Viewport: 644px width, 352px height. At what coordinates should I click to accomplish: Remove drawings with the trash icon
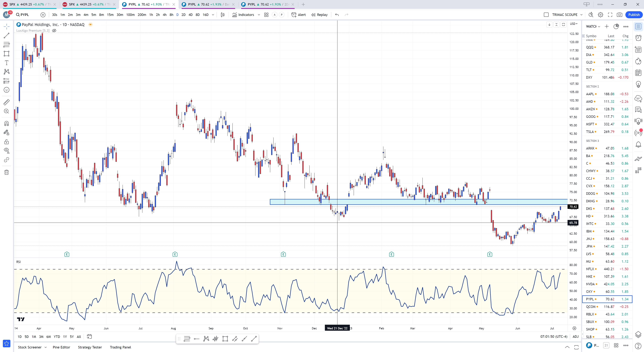click(x=7, y=172)
